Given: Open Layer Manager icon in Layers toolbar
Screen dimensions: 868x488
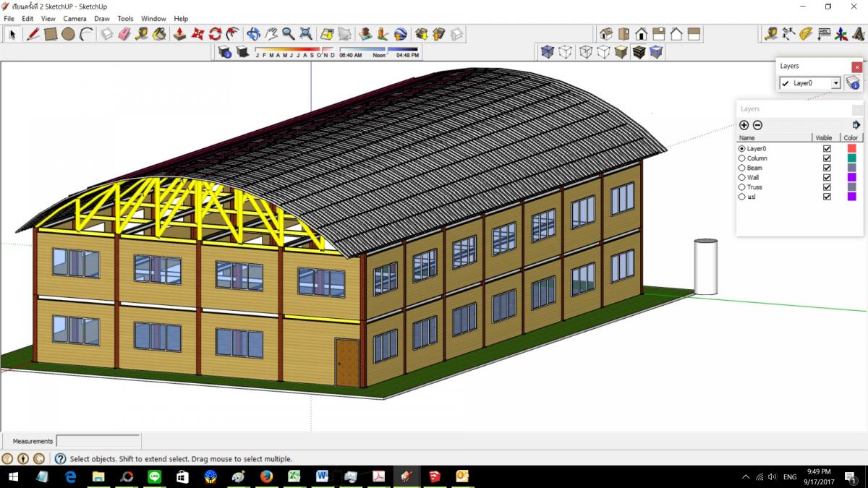Looking at the screenshot, I should click(854, 83).
